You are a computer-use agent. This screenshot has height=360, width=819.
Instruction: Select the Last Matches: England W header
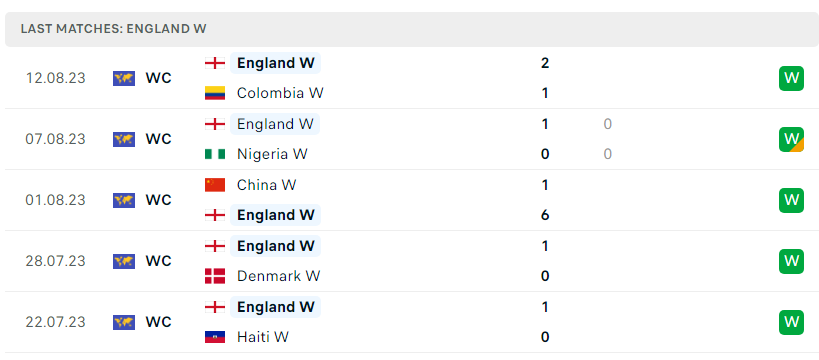click(x=113, y=29)
